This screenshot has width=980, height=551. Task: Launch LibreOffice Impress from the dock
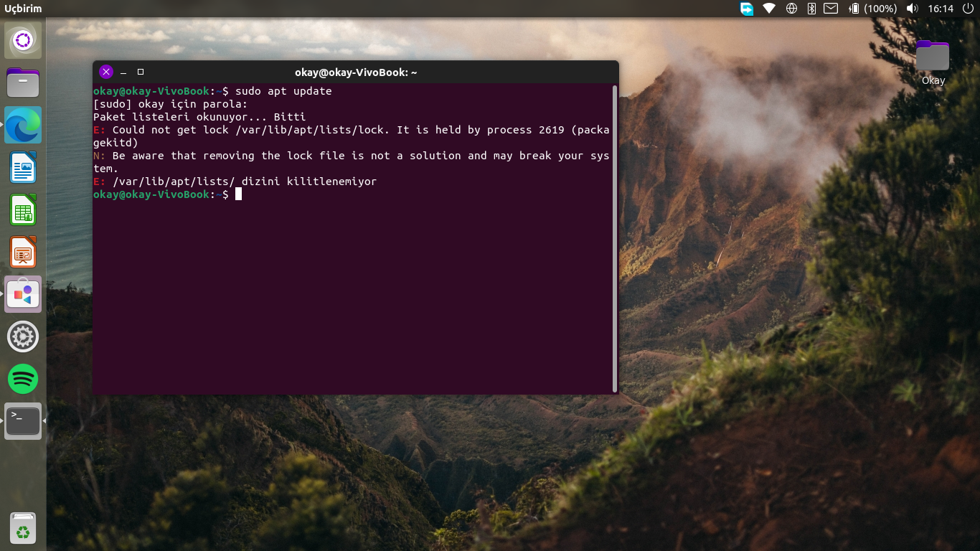(x=23, y=253)
